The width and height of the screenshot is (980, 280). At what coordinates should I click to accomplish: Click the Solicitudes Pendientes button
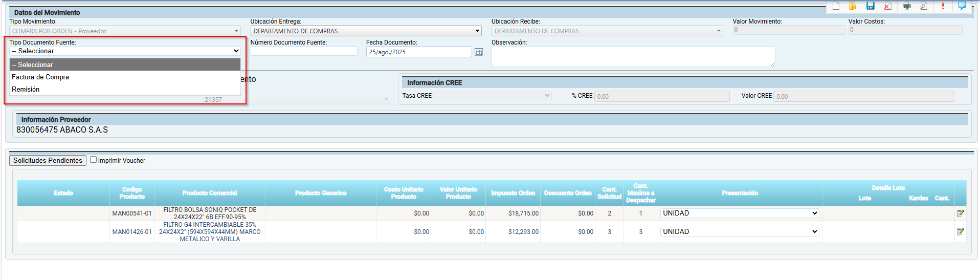[x=48, y=160]
